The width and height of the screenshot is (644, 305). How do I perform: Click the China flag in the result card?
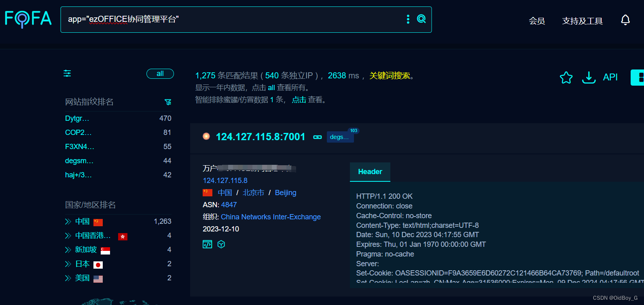(x=208, y=193)
